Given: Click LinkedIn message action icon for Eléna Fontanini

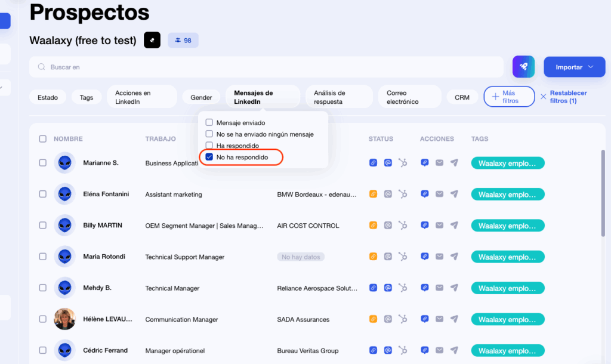Looking at the screenshot, I should 425,194.
